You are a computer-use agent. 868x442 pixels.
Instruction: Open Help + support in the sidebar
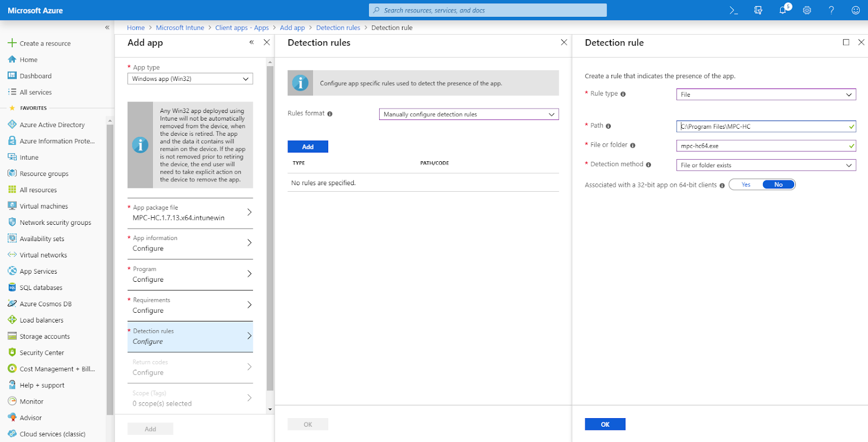coord(42,386)
